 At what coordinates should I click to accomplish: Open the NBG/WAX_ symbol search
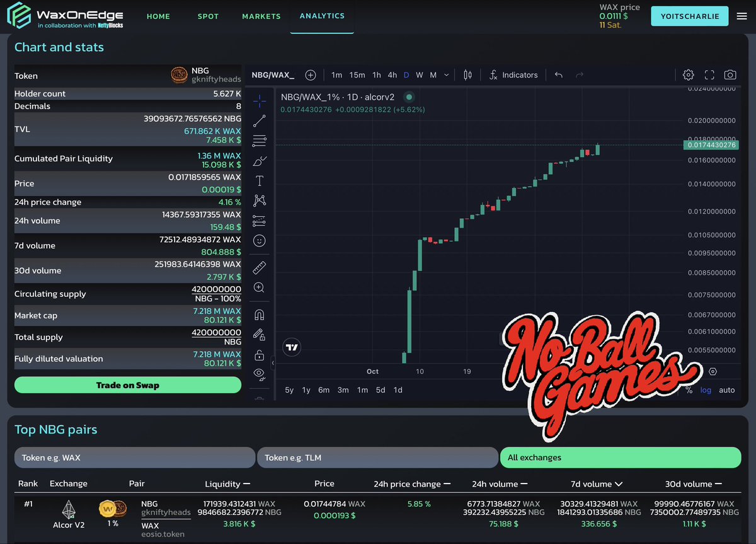pos(273,75)
